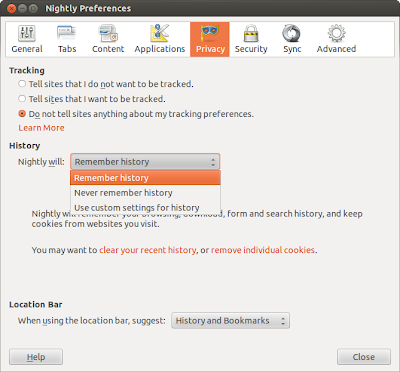Choose 'Remember history' from the list
400x372 pixels.
tap(145, 178)
